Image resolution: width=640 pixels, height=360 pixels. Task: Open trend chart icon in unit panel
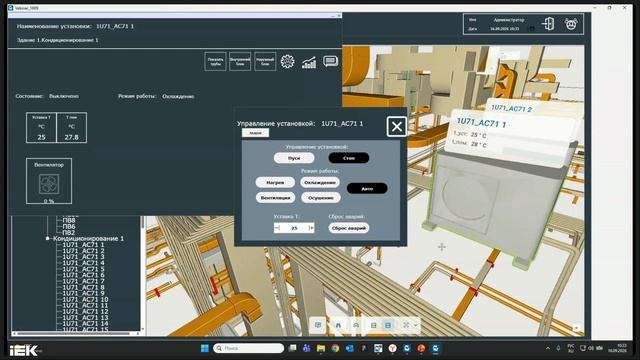pos(309,62)
